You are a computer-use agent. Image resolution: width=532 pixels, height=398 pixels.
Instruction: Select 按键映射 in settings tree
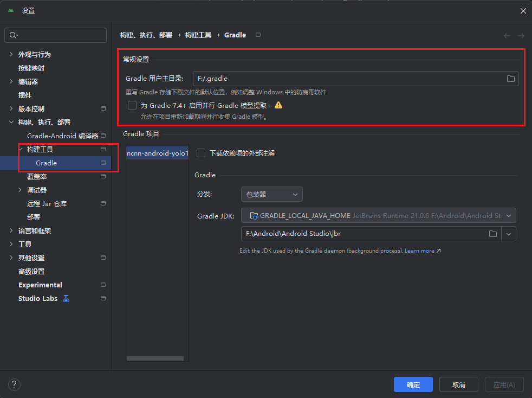(31, 68)
